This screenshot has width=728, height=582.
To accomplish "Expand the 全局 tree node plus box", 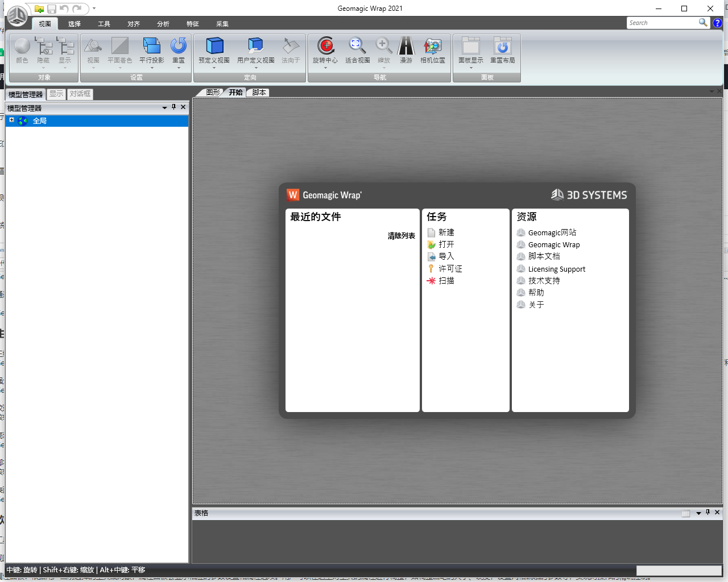I will [11, 120].
